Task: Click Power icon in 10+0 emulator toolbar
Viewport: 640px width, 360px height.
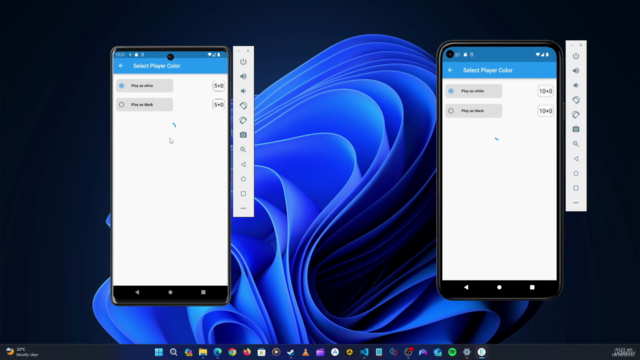Action: [576, 56]
